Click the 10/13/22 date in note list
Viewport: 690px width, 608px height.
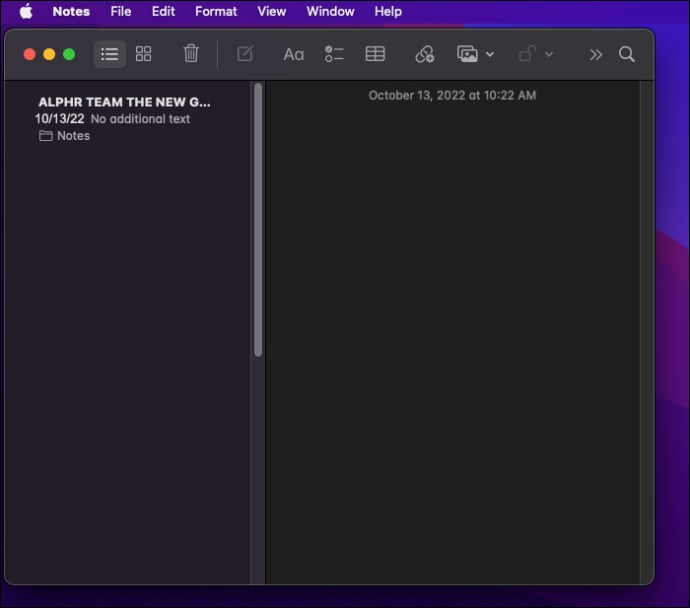click(59, 119)
